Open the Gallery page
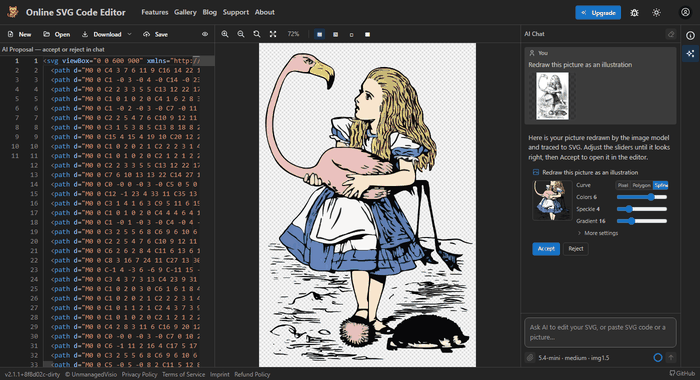700x380 pixels. 185,12
